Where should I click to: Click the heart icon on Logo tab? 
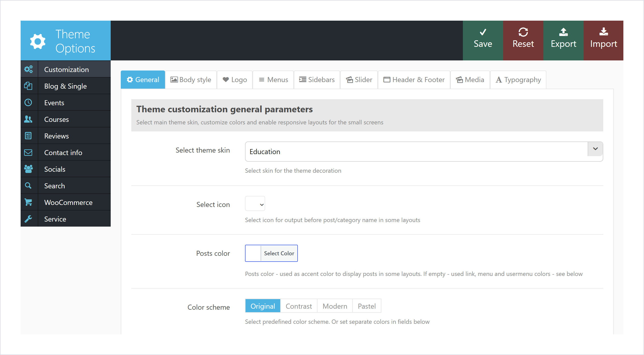point(226,80)
